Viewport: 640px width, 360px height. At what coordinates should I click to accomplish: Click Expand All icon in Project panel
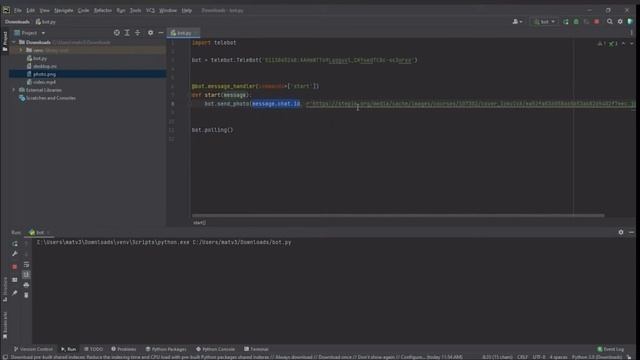tap(127, 33)
